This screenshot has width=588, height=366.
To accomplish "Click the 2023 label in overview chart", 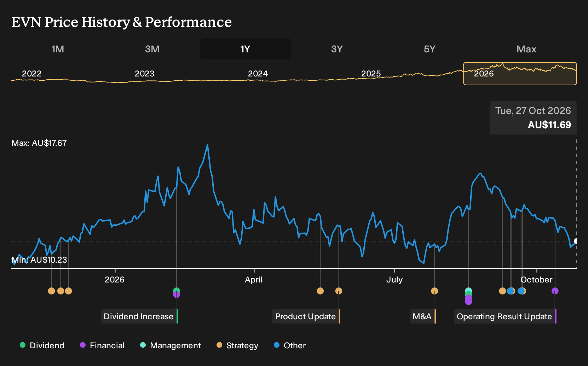I will pyautogui.click(x=144, y=74).
